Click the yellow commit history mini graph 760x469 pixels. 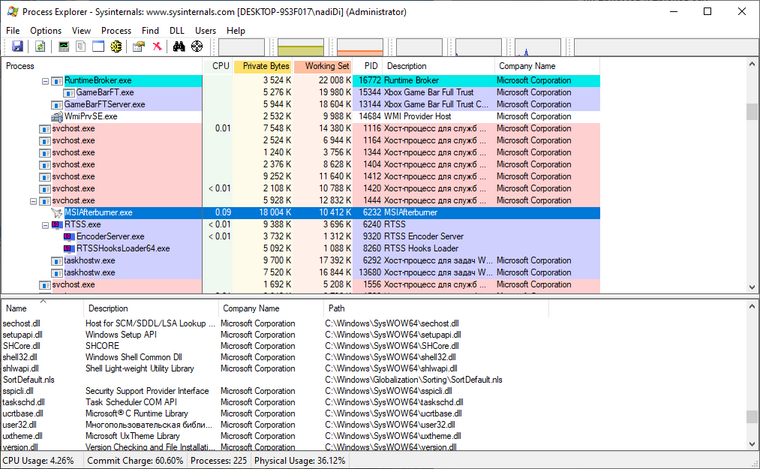pos(301,47)
